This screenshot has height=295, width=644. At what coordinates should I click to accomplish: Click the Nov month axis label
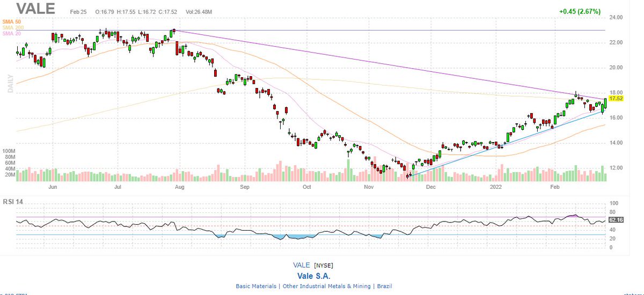[x=369, y=188]
